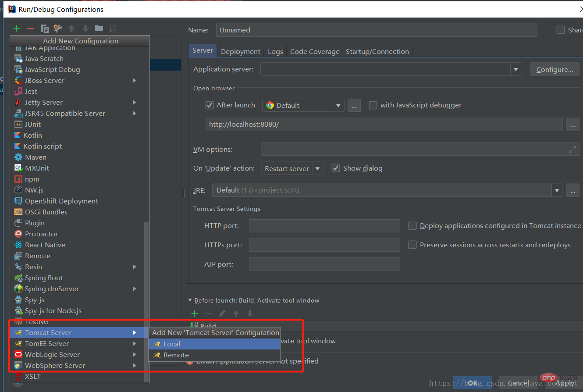Select the Maven gear icon

[x=18, y=157]
